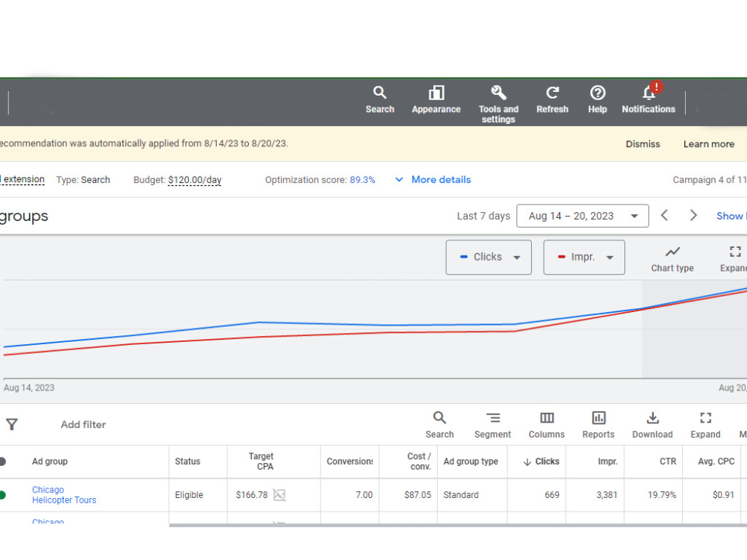This screenshot has height=560, width=747.
Task: Open the Impr. metric dropdown
Action: coord(584,257)
